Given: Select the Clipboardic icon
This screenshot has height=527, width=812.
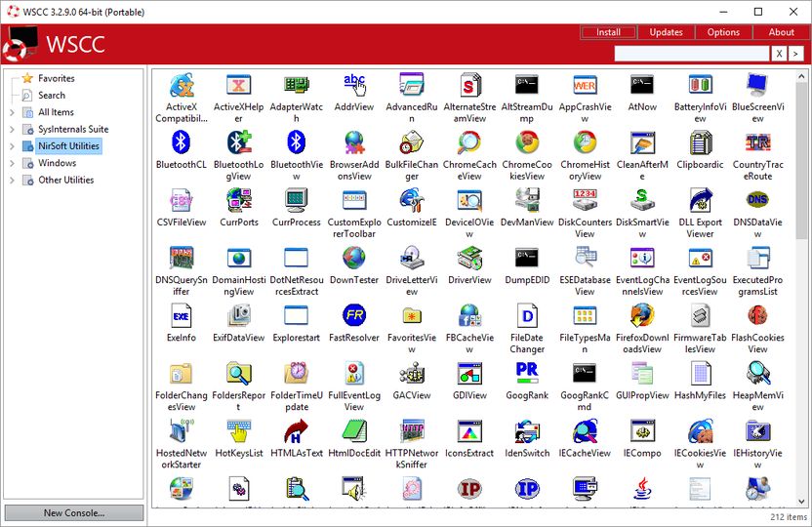Looking at the screenshot, I should [700, 142].
